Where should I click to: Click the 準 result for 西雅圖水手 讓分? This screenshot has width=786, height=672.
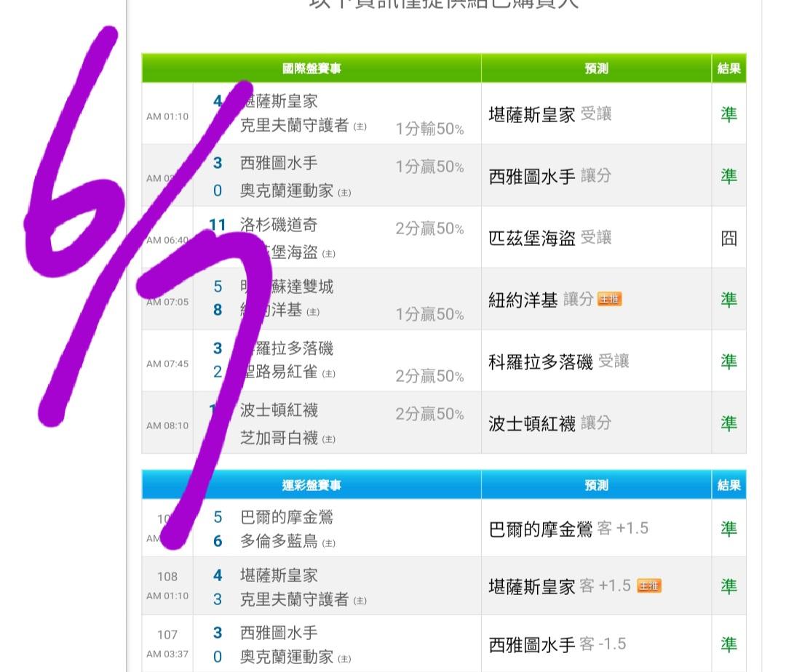click(729, 176)
